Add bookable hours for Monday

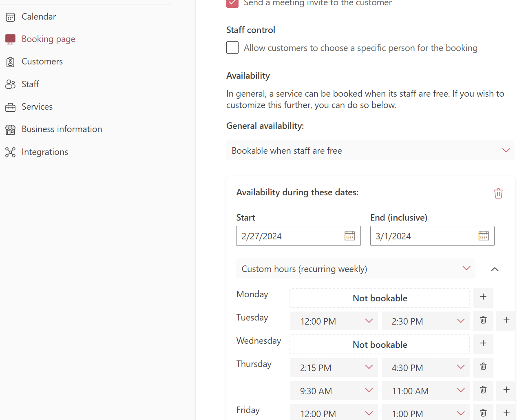tap(483, 298)
